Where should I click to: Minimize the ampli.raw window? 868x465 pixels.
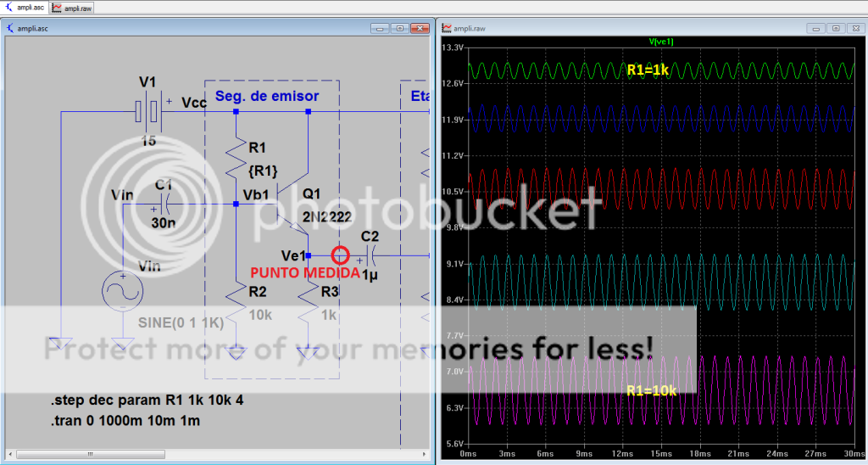[816, 28]
